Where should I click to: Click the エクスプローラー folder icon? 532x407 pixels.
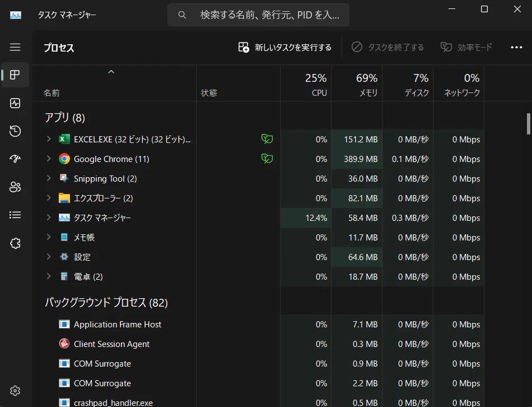tap(64, 198)
